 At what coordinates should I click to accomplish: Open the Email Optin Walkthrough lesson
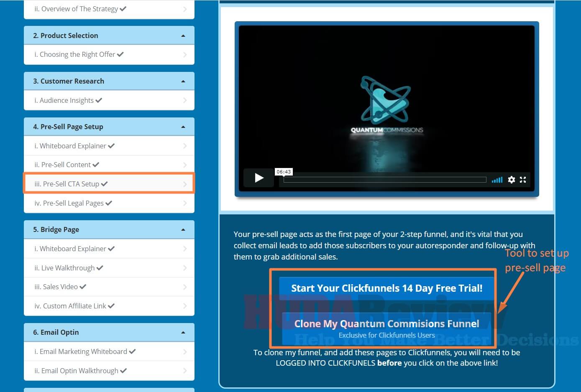pos(109,371)
